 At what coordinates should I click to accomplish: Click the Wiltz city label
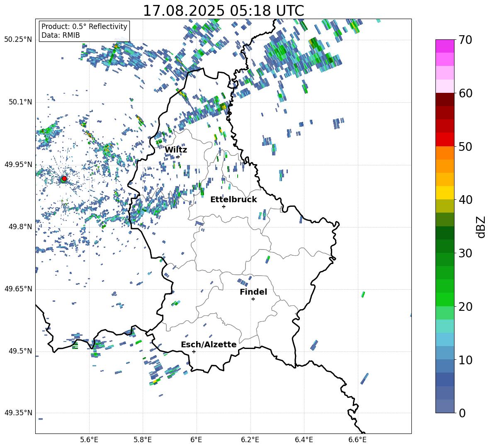tap(176, 150)
